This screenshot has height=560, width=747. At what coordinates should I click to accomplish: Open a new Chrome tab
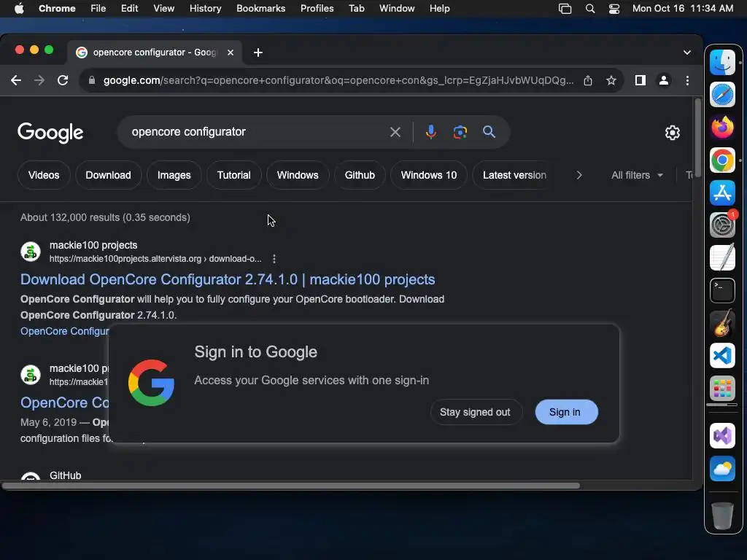[258, 52]
